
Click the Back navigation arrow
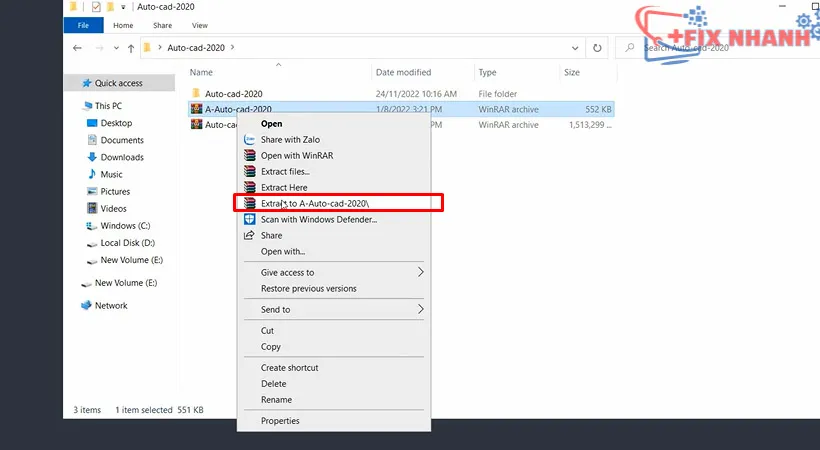[x=77, y=48]
